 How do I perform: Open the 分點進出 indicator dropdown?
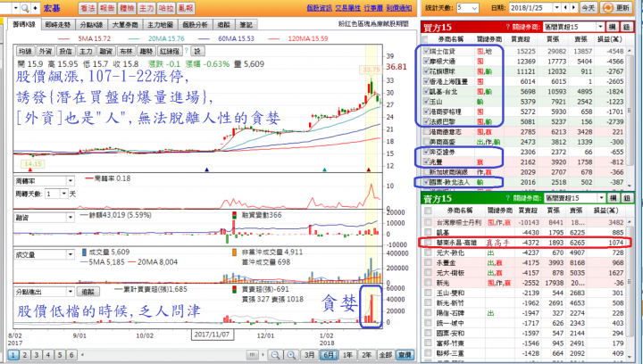[71, 292]
